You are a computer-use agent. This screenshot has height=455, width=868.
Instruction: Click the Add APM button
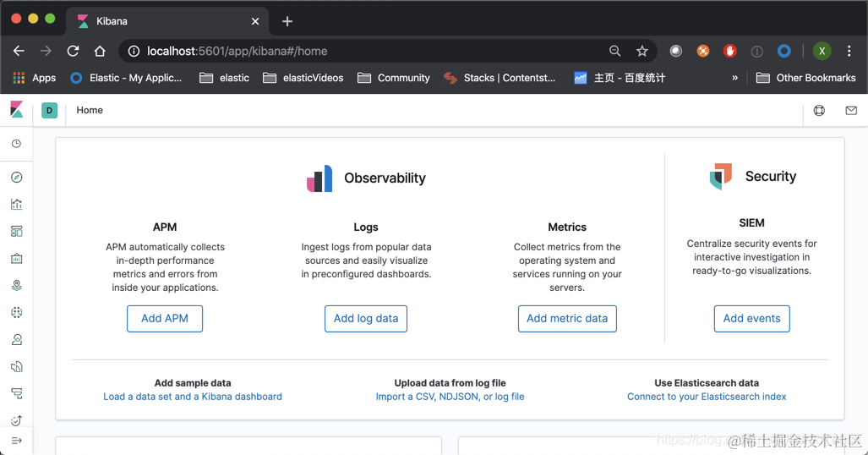(x=165, y=319)
